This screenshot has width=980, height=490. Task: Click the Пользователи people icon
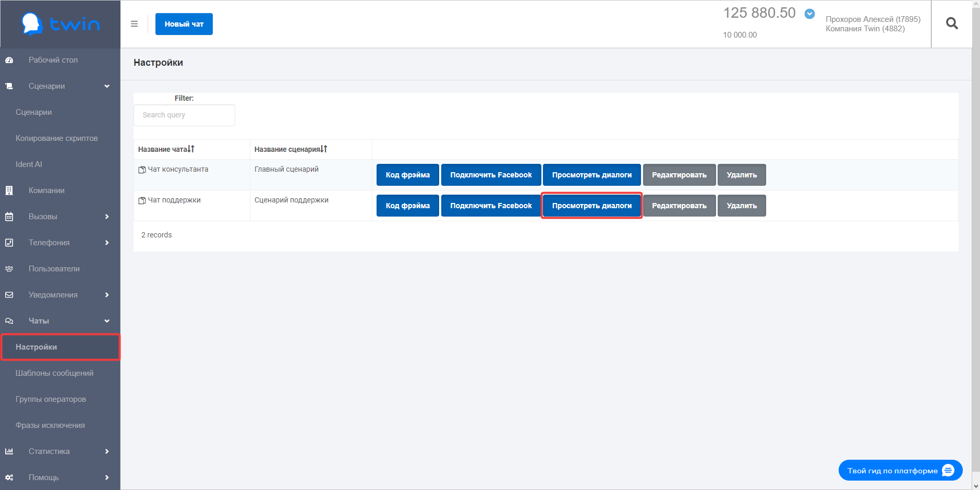[x=9, y=269]
